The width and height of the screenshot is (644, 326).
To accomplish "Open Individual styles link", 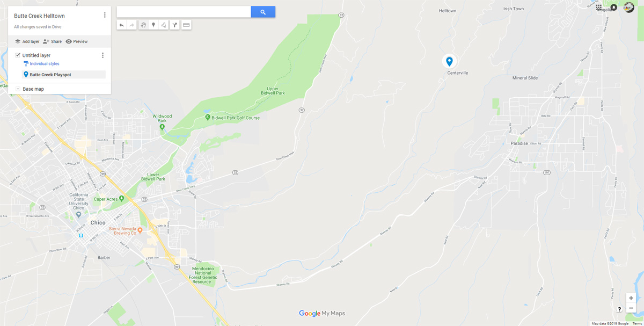I will (x=45, y=64).
